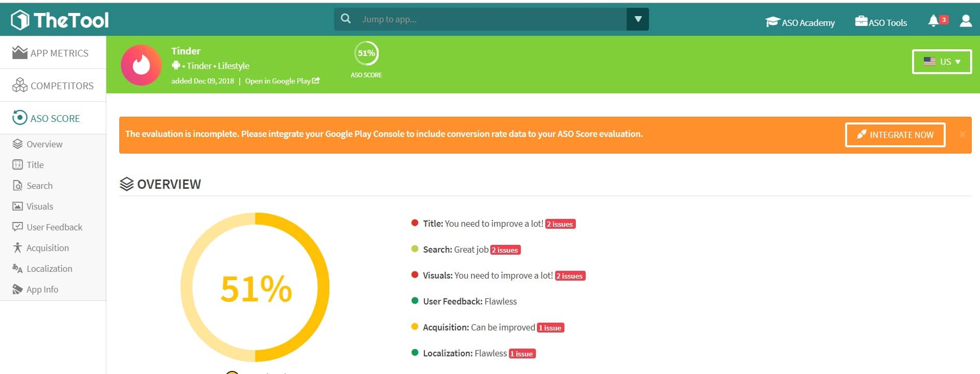Click the Acquisition 1 issue badge
Screen dimensions: 980x374
pos(550,328)
